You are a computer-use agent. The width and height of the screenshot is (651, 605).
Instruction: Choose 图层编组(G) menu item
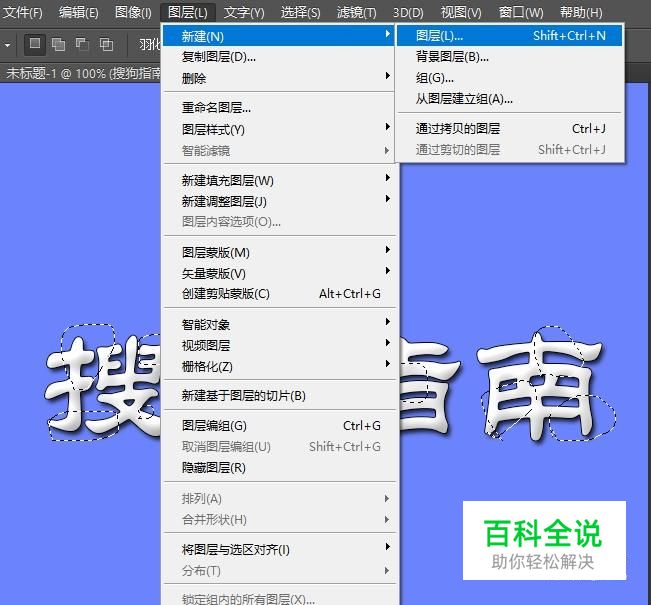coord(278,426)
